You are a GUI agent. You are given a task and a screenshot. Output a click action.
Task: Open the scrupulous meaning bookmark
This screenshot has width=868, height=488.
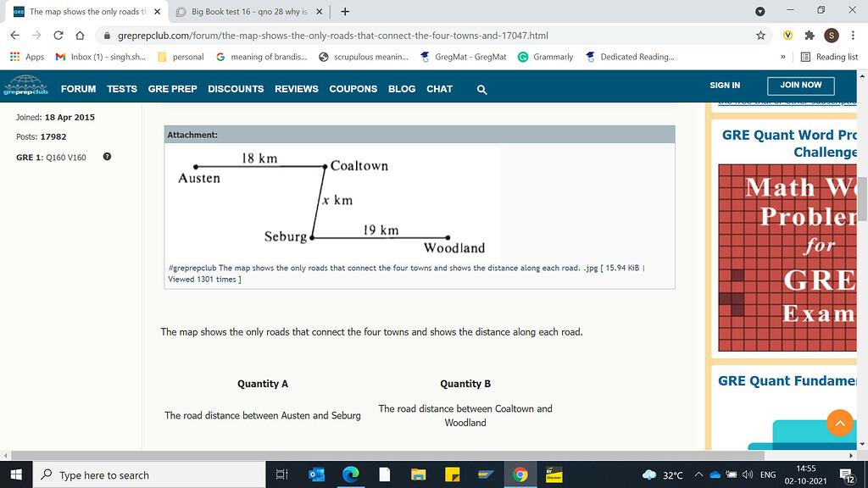(364, 57)
